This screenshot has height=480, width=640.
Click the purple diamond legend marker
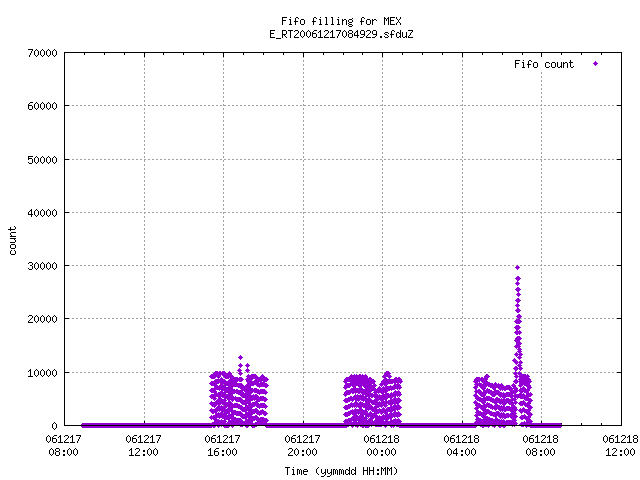point(596,63)
